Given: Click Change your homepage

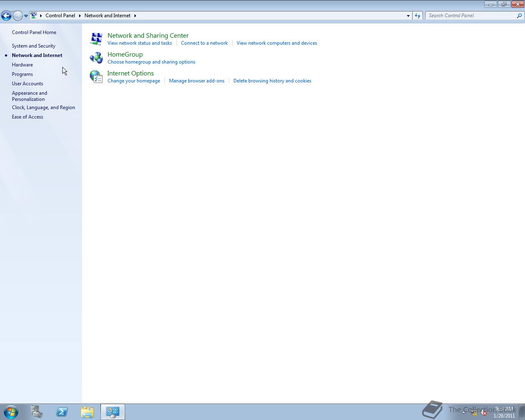Looking at the screenshot, I should pyautogui.click(x=134, y=81).
